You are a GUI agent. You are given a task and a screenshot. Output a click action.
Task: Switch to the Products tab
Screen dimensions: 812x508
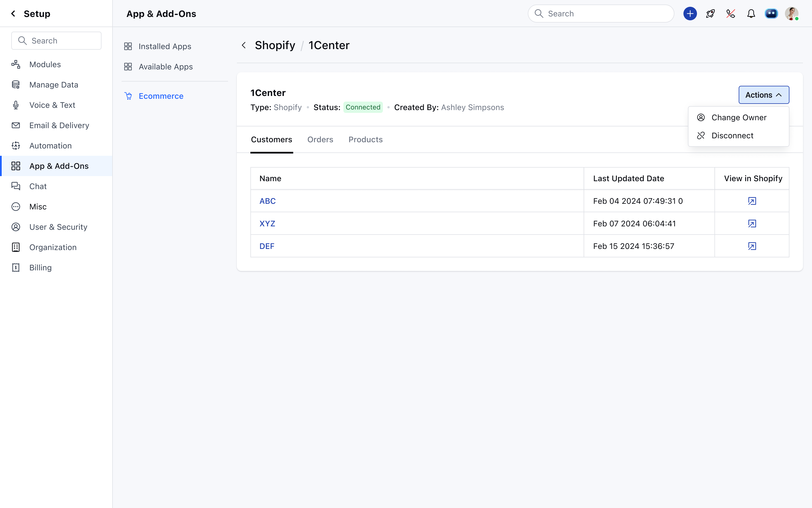point(365,139)
